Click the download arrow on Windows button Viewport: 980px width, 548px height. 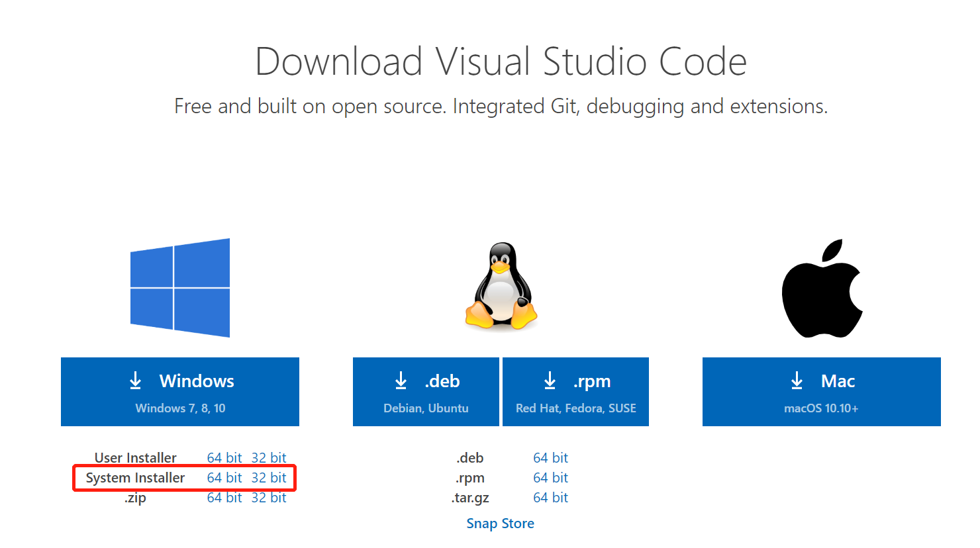pyautogui.click(x=135, y=381)
